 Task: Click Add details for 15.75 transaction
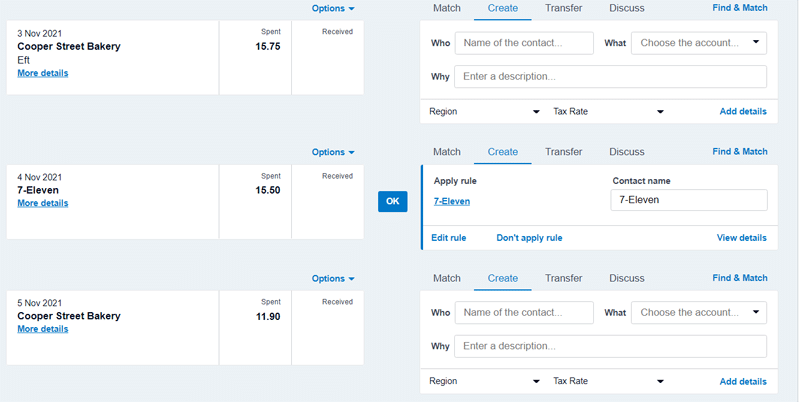tap(743, 111)
